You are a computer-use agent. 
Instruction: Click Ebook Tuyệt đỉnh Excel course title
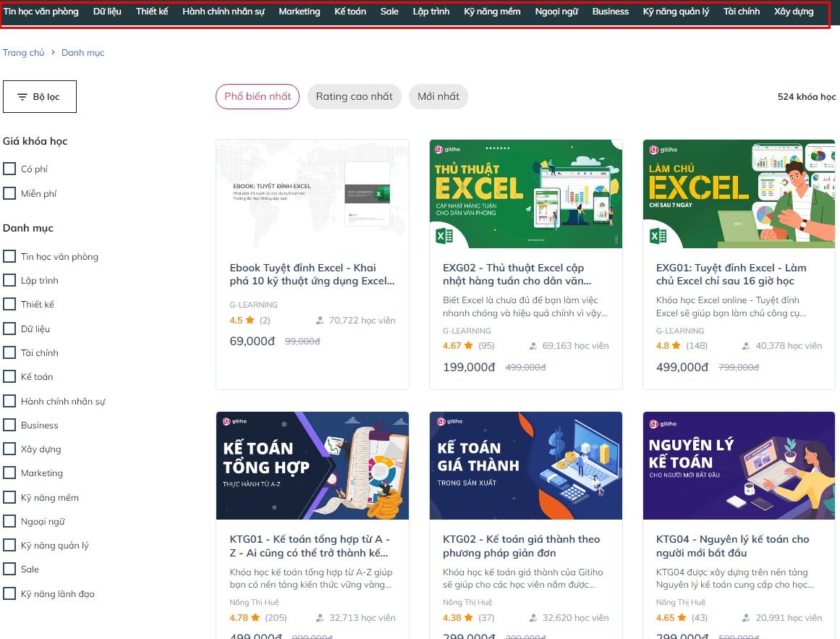312,274
